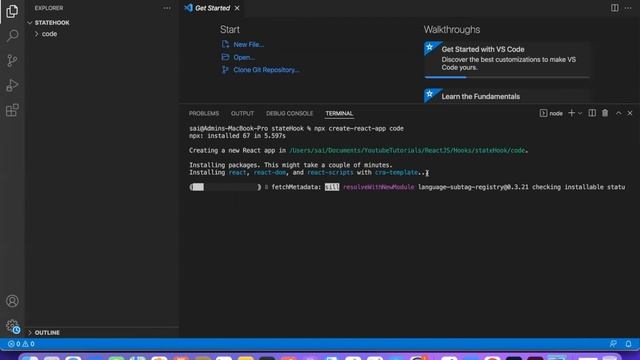The height and width of the screenshot is (360, 640).
Task: Select the Get Started editor tab
Action: tap(212, 8)
